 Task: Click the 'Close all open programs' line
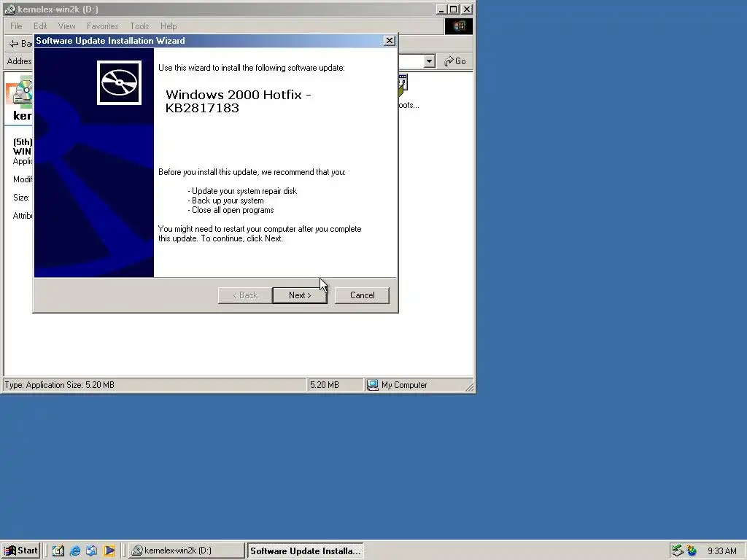click(x=231, y=210)
